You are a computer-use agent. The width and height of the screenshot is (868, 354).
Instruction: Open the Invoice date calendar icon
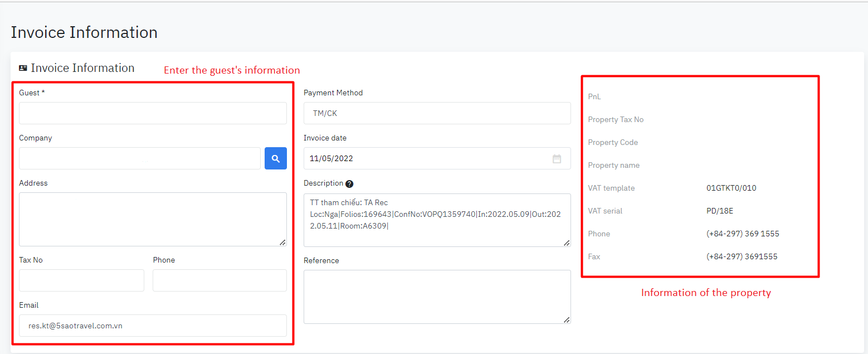tap(557, 159)
